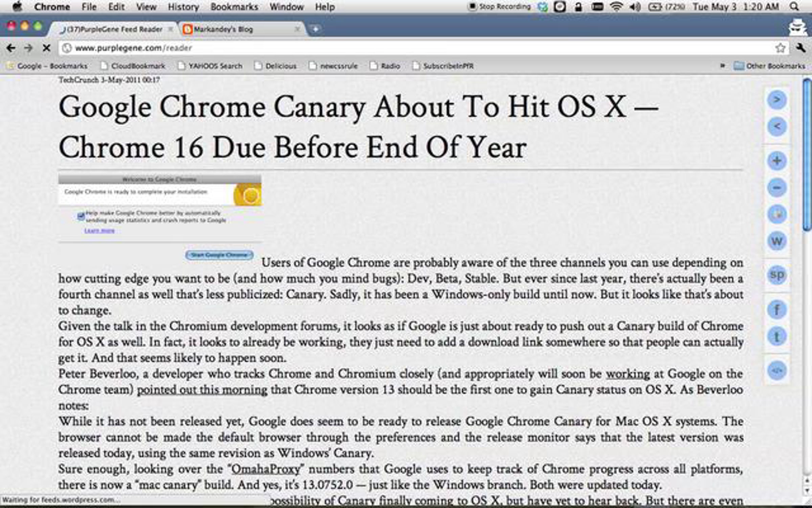This screenshot has width=812, height=508.
Task: Share article via the 'f' Facebook button
Action: [777, 310]
